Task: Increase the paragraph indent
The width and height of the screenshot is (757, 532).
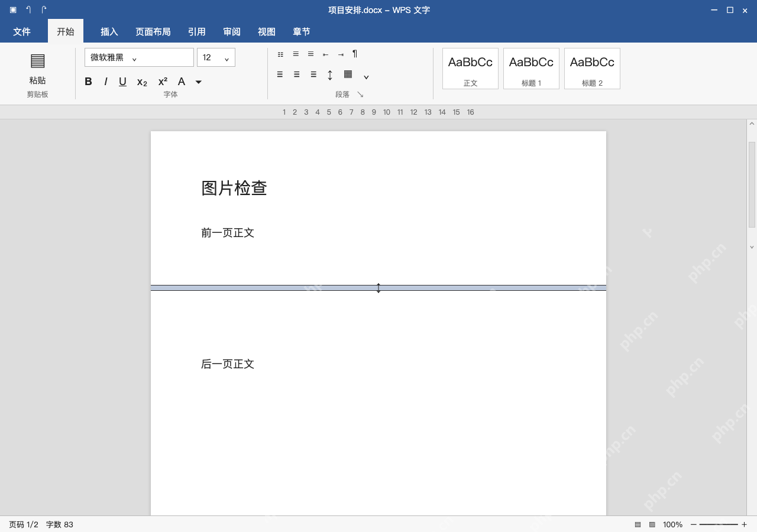Action: (341, 54)
